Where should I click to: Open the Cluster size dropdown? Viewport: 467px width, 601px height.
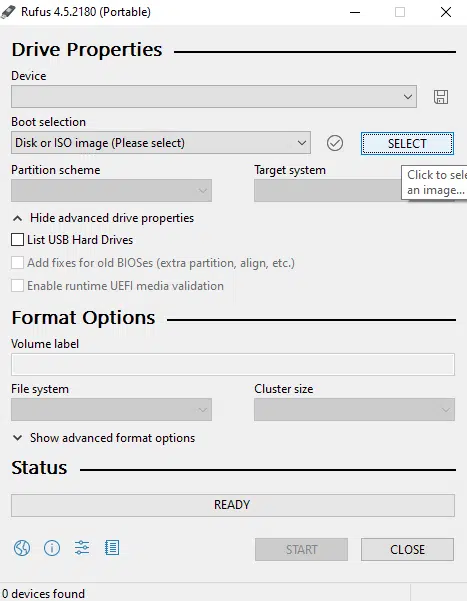[x=354, y=409]
